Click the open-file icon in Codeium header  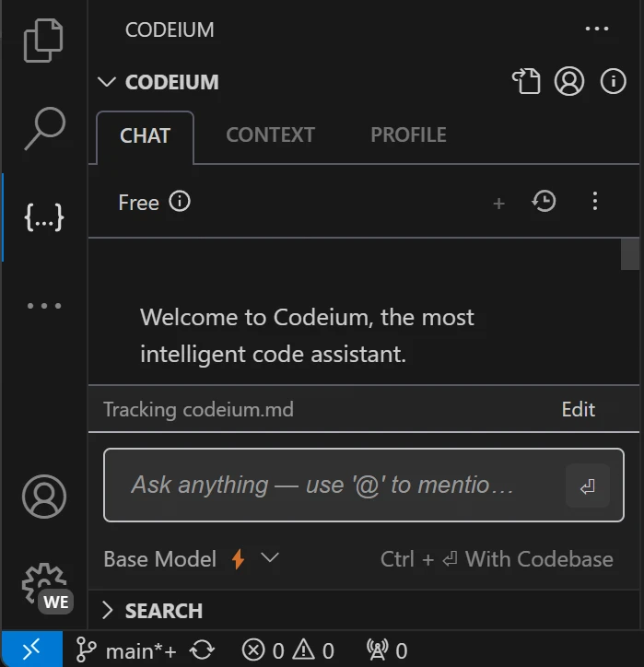pyautogui.click(x=526, y=82)
